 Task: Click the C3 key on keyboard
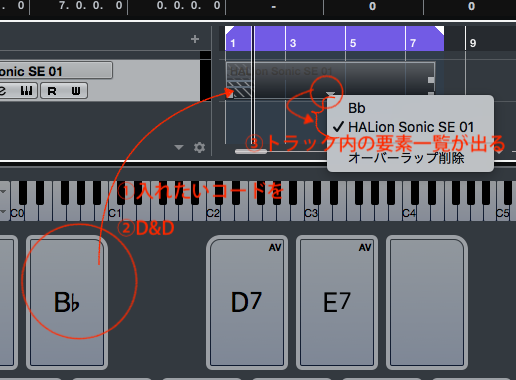coord(311,213)
